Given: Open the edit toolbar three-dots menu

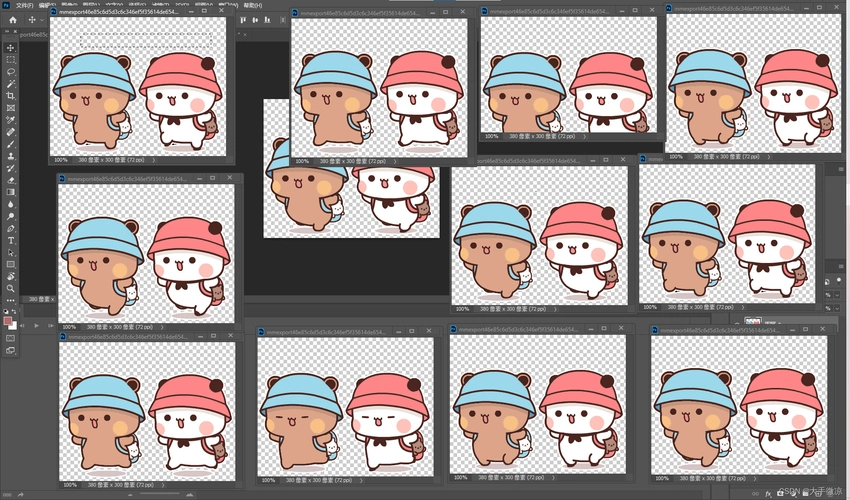Looking at the screenshot, I should 11,300.
